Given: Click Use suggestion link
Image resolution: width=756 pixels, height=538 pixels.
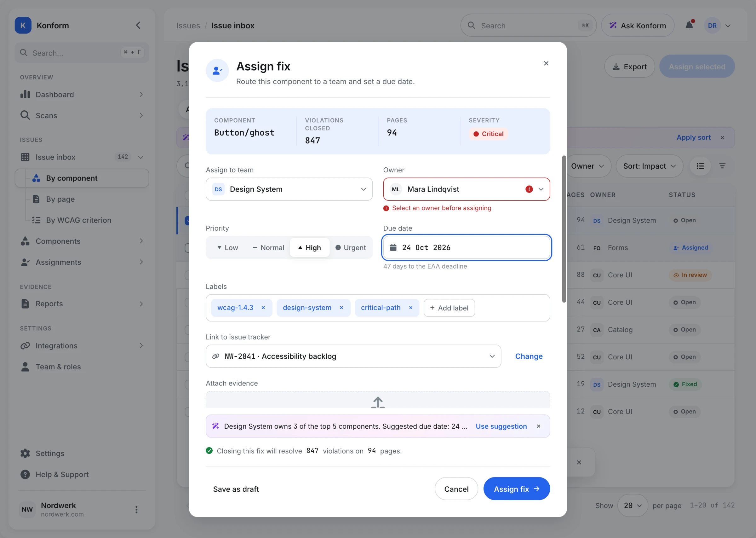Looking at the screenshot, I should coord(501,426).
